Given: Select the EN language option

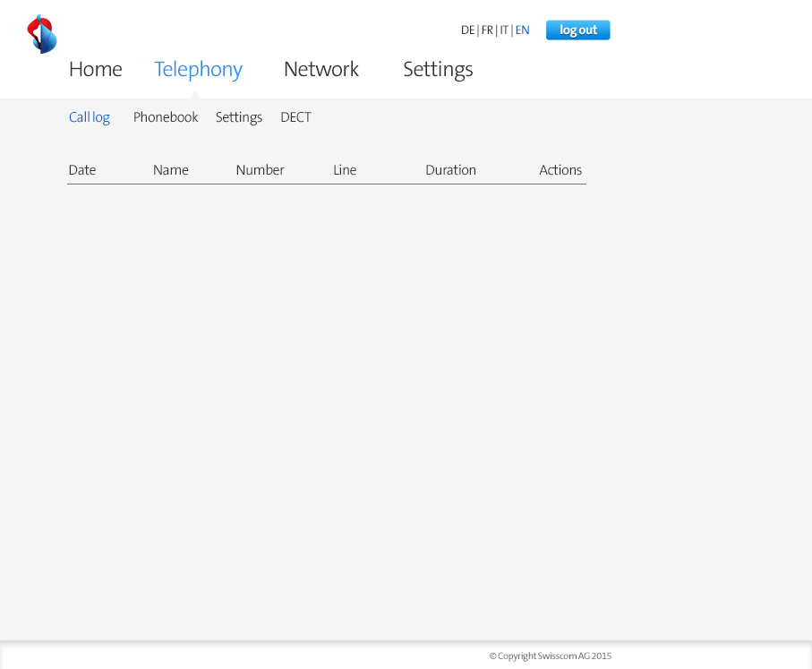Looking at the screenshot, I should coord(522,30).
